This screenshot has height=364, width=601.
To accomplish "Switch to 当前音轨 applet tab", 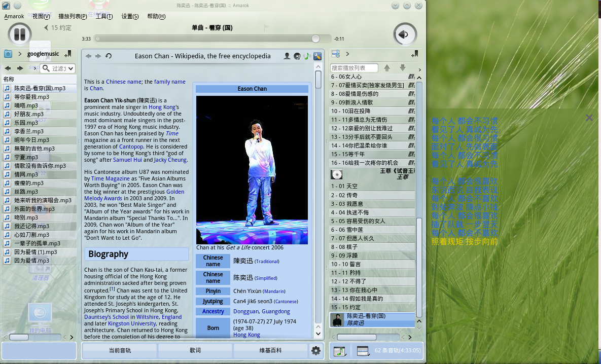I will click(x=120, y=350).
